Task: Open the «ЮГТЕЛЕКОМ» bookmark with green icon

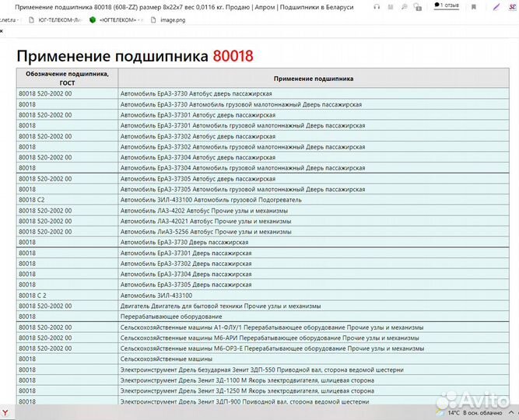Action: [x=117, y=20]
